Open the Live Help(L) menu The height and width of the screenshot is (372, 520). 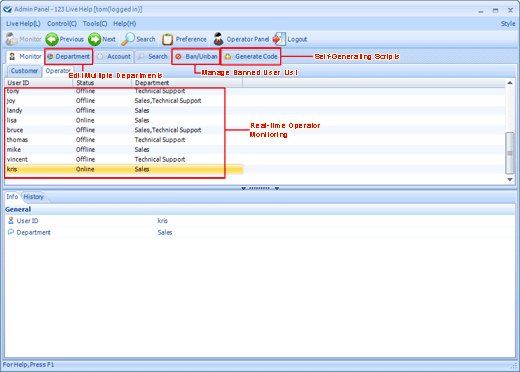(x=23, y=24)
